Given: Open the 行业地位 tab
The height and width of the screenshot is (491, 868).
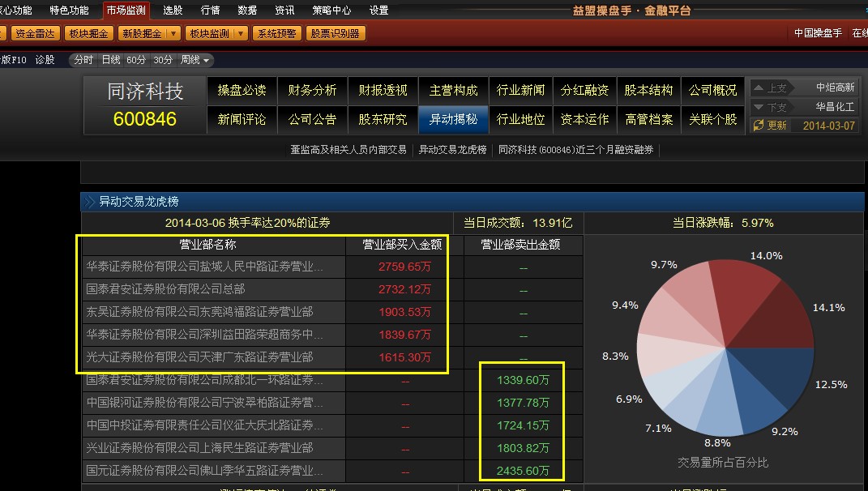Looking at the screenshot, I should click(520, 120).
